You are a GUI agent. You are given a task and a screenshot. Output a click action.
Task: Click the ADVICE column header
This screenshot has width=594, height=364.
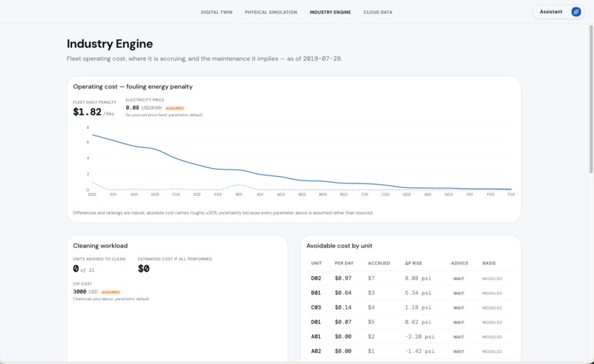(460, 263)
